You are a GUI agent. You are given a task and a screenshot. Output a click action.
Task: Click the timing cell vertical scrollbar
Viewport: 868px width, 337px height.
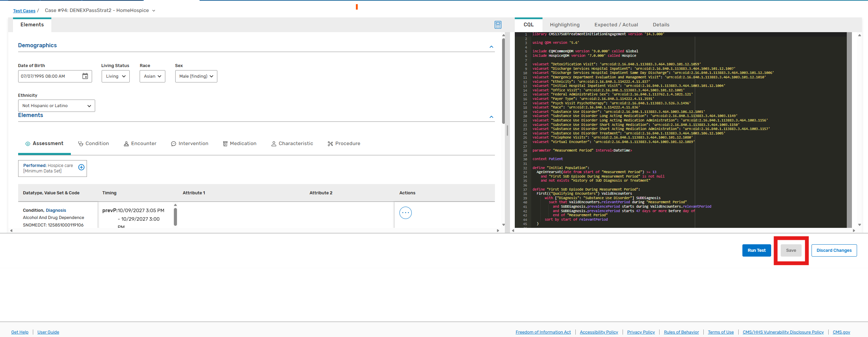[x=175, y=216]
